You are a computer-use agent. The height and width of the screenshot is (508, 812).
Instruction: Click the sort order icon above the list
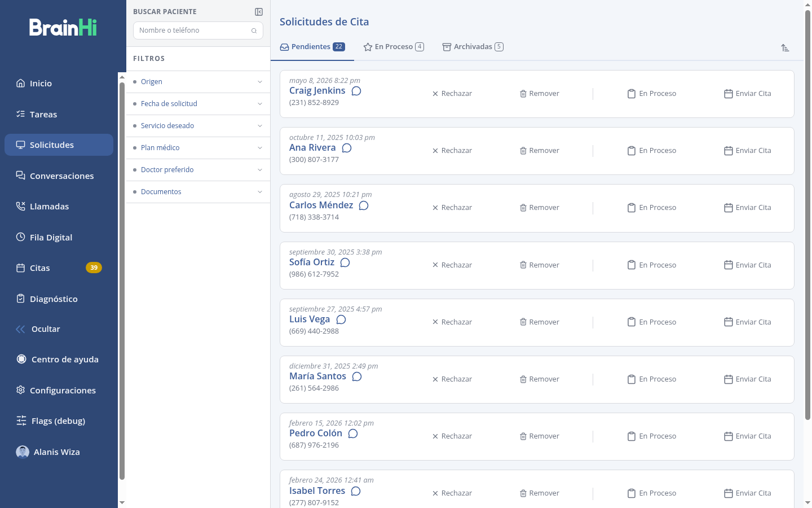click(x=785, y=48)
